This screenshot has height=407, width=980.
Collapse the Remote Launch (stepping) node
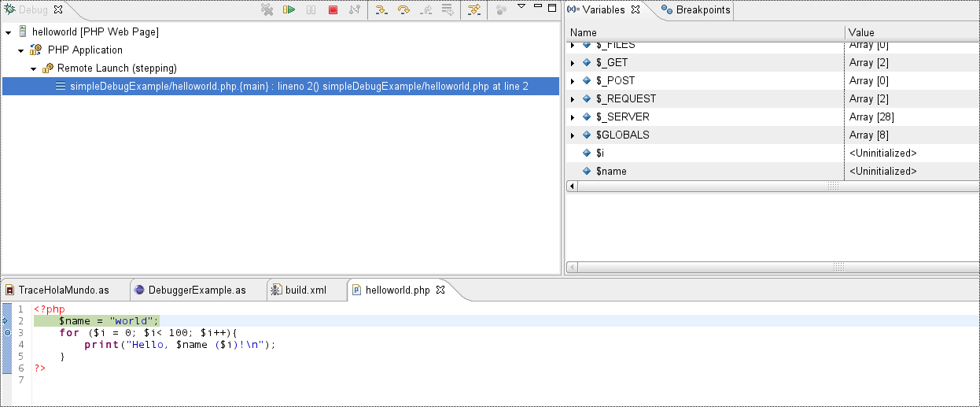tap(34, 68)
